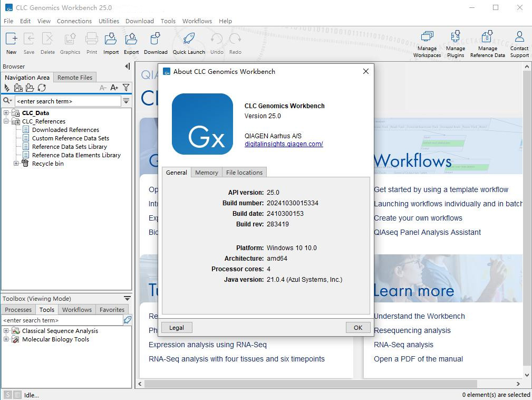Click the horizontal scrollbar thumb
The height and width of the screenshot is (400, 532).
(311, 384)
